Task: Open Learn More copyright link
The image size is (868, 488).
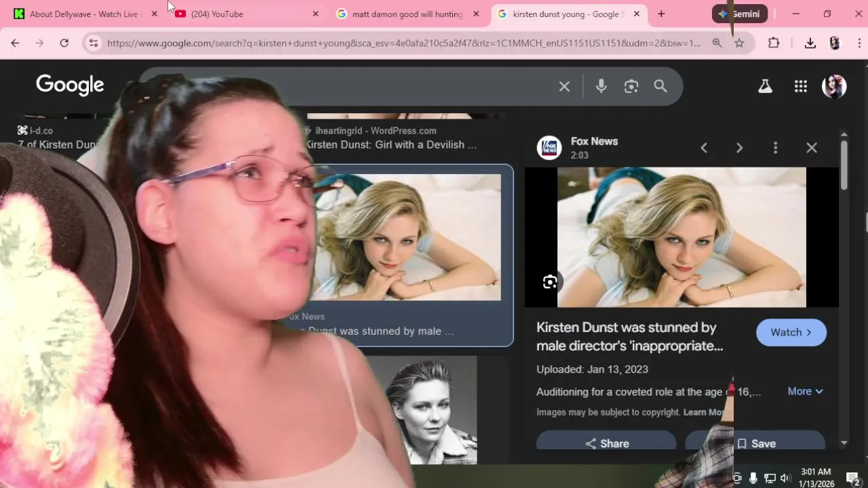Action: coord(703,412)
